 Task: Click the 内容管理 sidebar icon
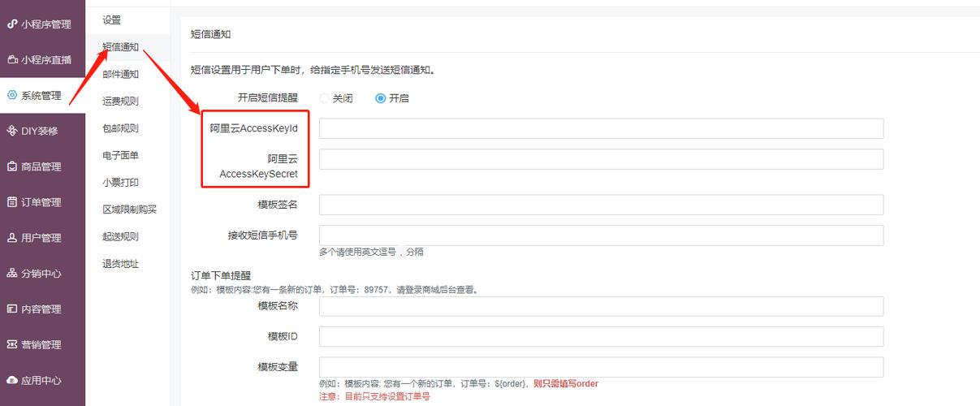[12, 309]
